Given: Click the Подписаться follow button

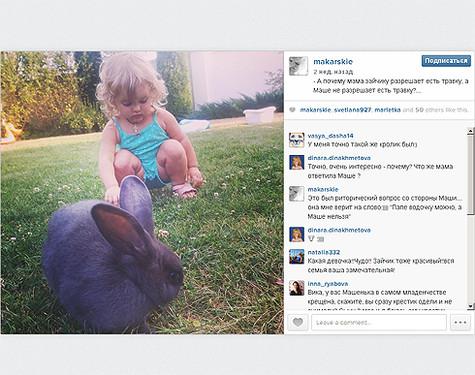Looking at the screenshot, I should (446, 61).
